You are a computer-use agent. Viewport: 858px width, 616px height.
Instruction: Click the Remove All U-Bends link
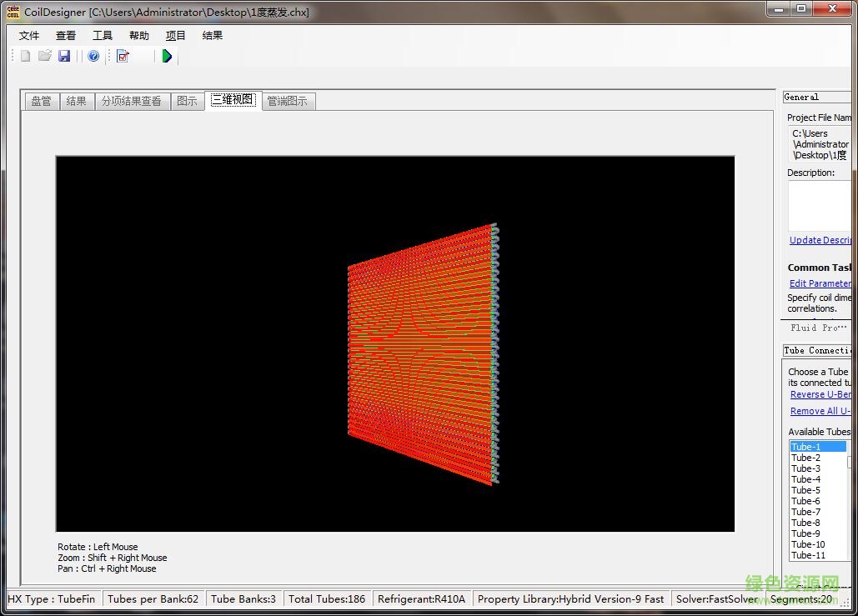[x=820, y=411]
